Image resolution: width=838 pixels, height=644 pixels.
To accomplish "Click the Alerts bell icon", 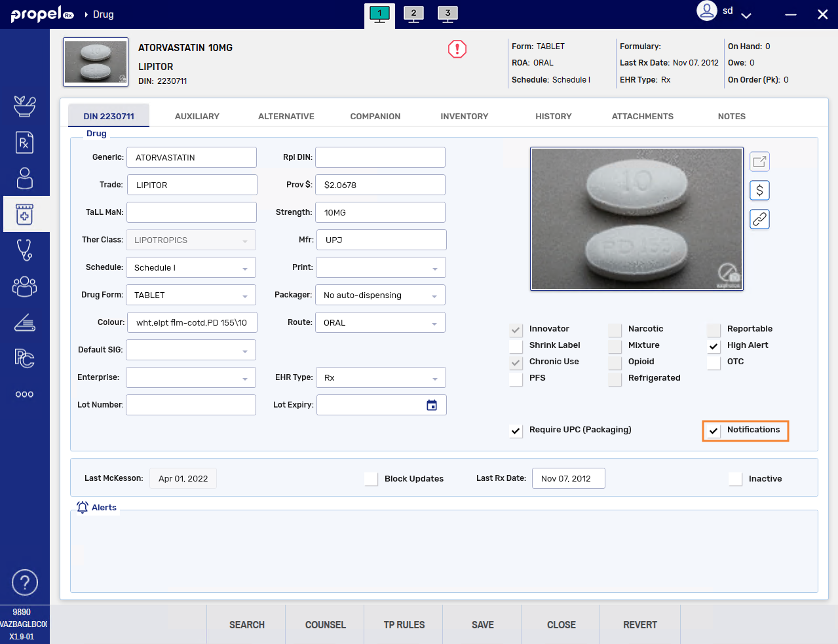I will [x=83, y=507].
